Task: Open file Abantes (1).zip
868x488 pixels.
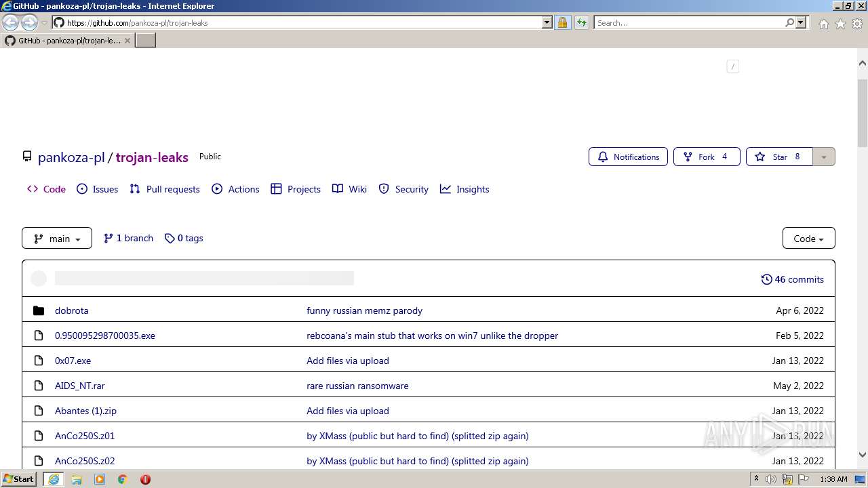Action: point(85,411)
